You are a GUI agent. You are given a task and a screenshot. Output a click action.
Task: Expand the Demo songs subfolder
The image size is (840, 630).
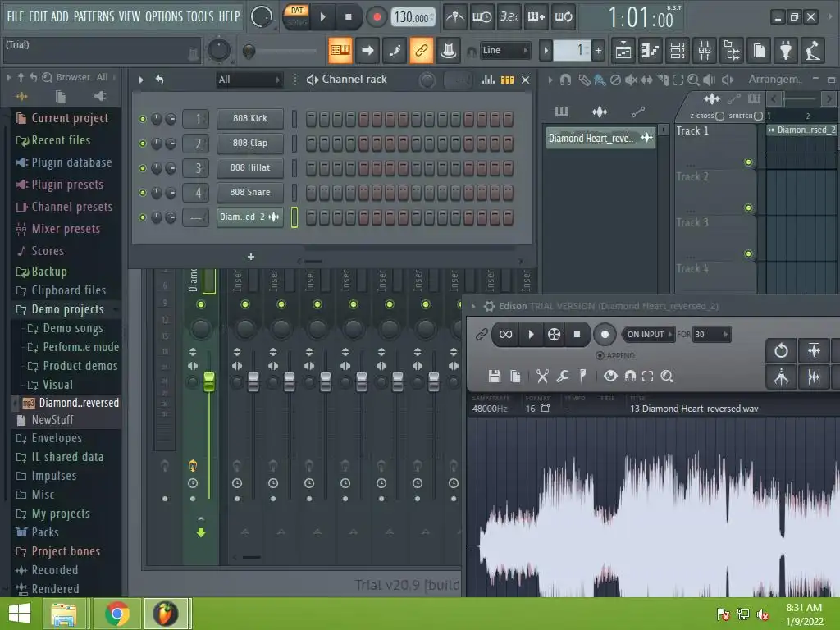(73, 328)
